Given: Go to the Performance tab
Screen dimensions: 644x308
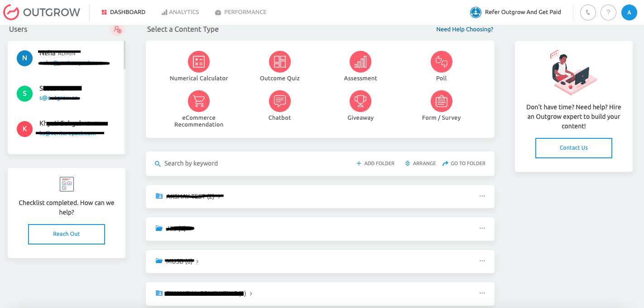Looking at the screenshot, I should click(x=241, y=12).
